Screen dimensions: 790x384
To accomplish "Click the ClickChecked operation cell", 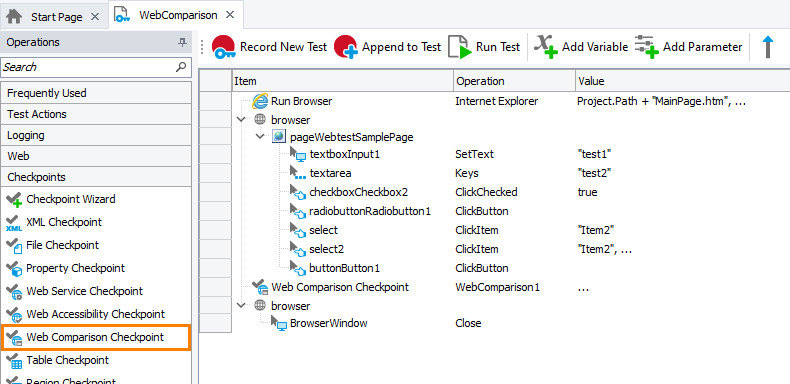I will click(x=486, y=193).
